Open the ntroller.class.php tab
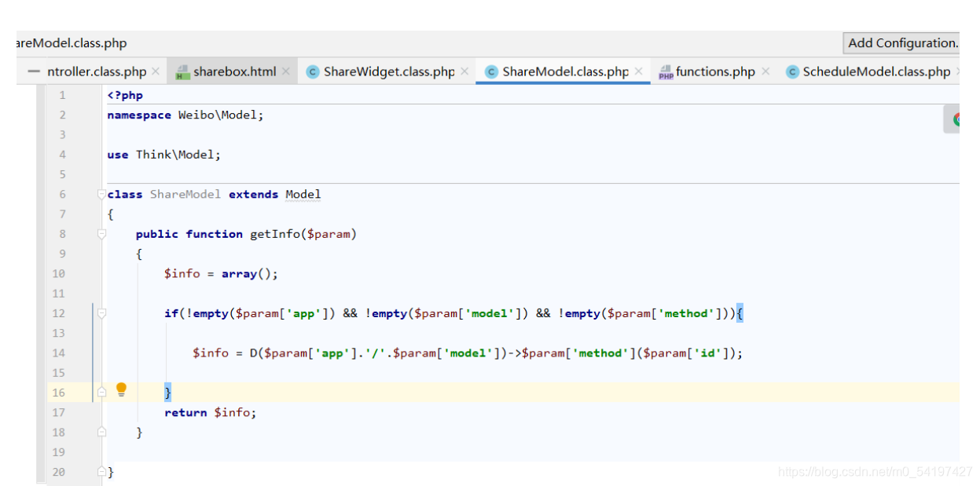The image size is (980, 486). coord(97,71)
